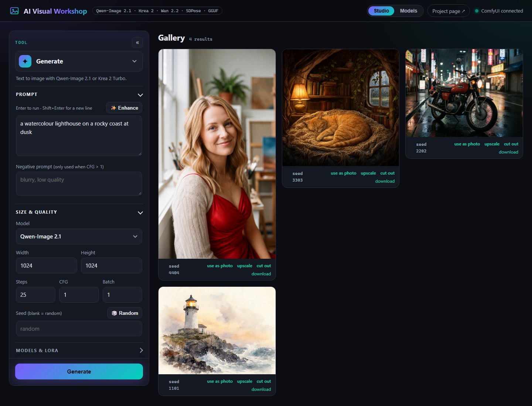Click the CFG value field

click(x=79, y=295)
